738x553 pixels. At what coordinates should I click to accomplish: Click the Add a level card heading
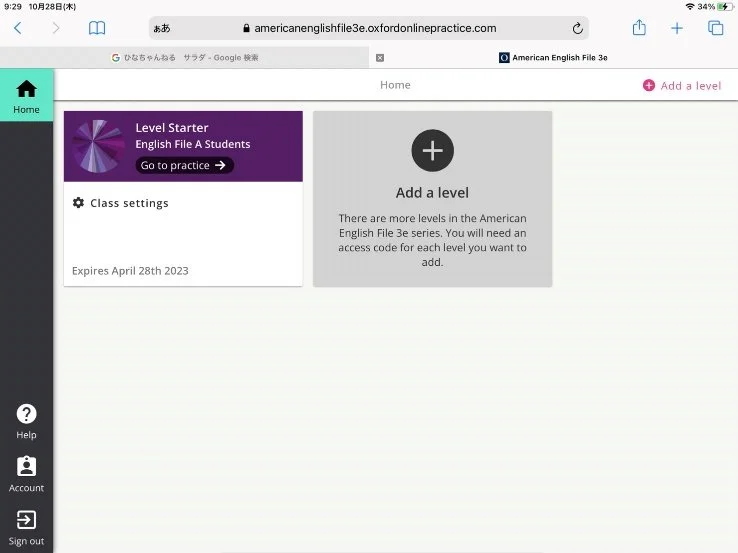[432, 192]
